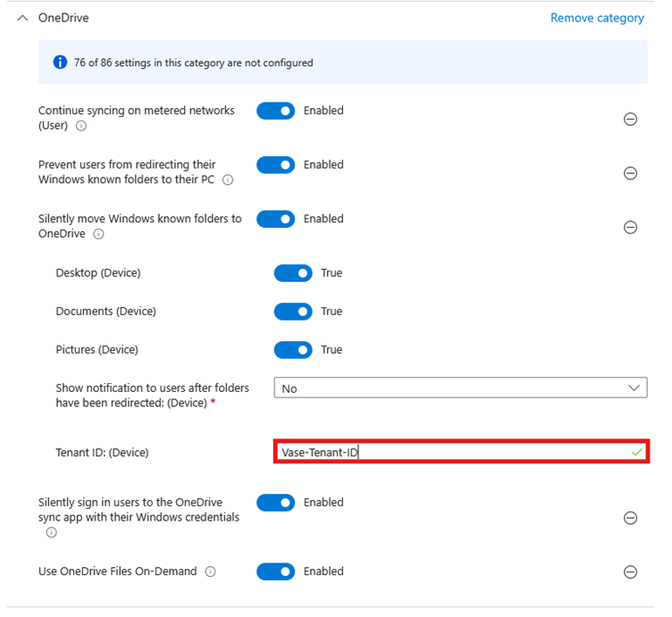Click the Remove category link
The image size is (672, 617).
[597, 18]
